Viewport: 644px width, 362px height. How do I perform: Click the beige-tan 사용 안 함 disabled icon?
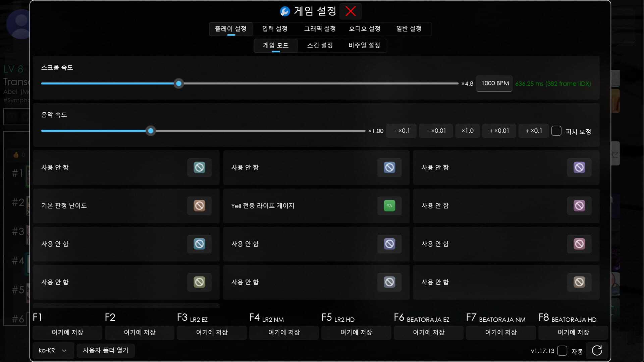pos(579,282)
